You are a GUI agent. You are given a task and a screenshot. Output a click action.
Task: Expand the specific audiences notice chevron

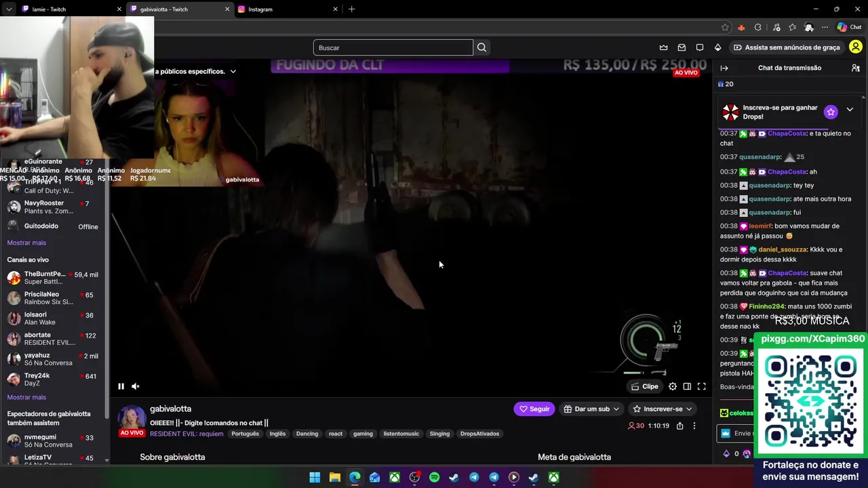(233, 71)
